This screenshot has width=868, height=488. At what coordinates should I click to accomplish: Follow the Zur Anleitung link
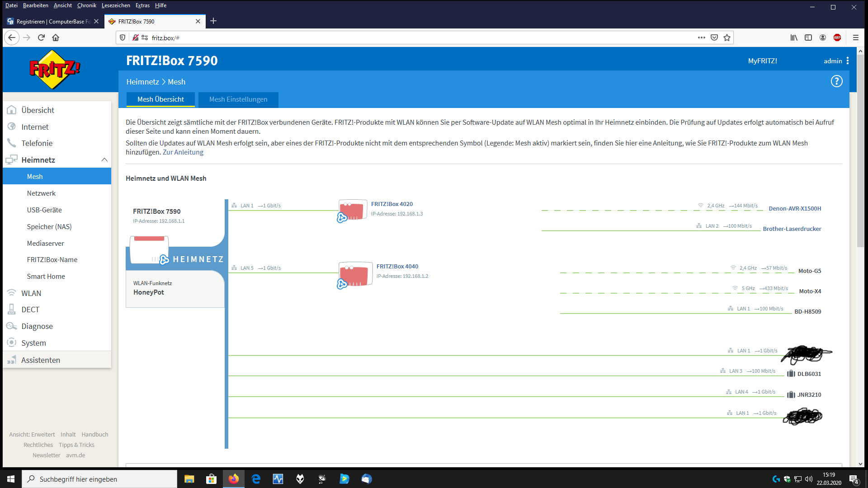click(x=183, y=152)
